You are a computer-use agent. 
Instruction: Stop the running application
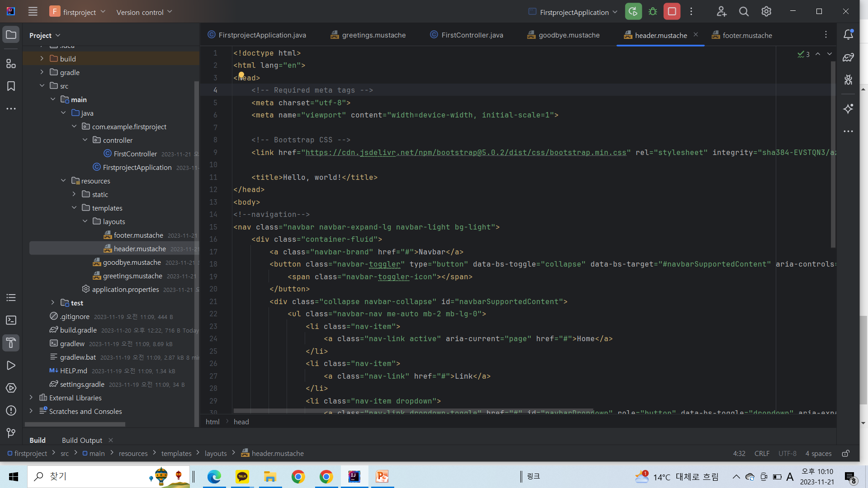point(672,12)
